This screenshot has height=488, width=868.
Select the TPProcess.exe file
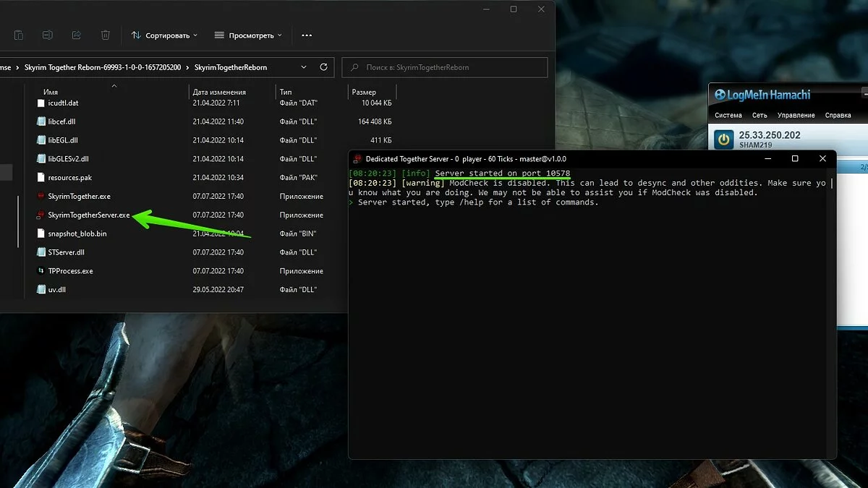[70, 271]
